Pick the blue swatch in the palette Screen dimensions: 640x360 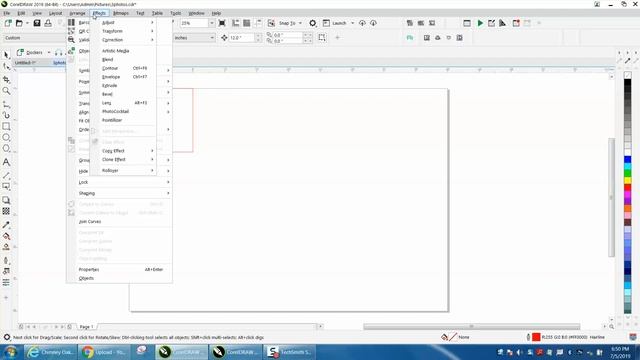tap(628, 159)
